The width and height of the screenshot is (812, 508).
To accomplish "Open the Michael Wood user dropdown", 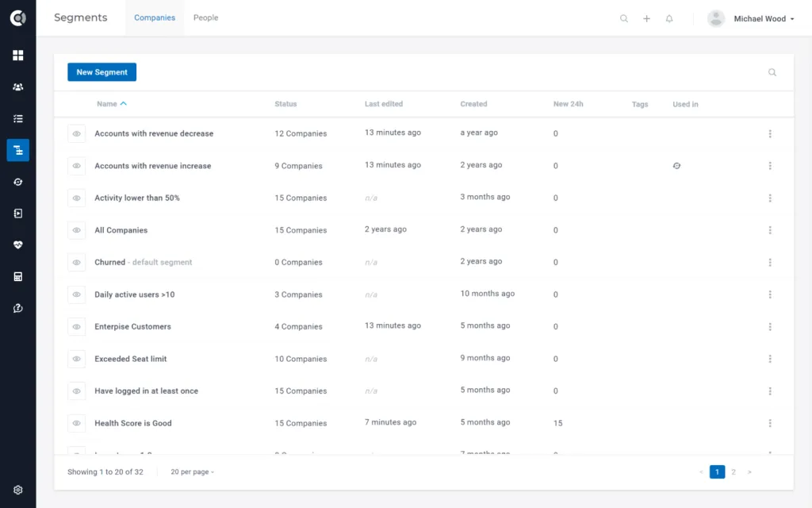I will pyautogui.click(x=764, y=19).
